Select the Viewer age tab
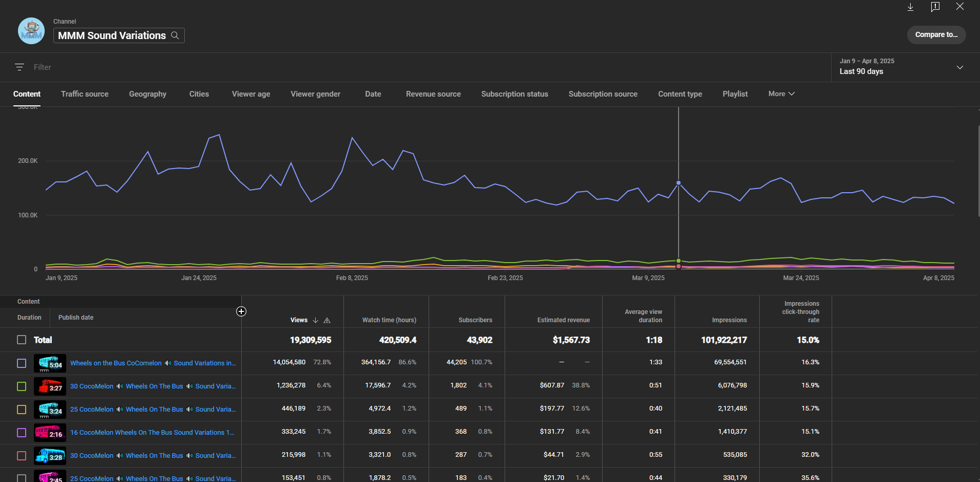This screenshot has height=482, width=980. 251,94
